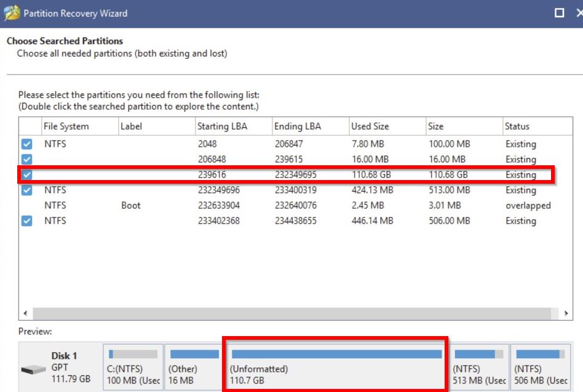Click the Ending LBA column header
Image resolution: width=583 pixels, height=392 pixels.
[298, 127]
